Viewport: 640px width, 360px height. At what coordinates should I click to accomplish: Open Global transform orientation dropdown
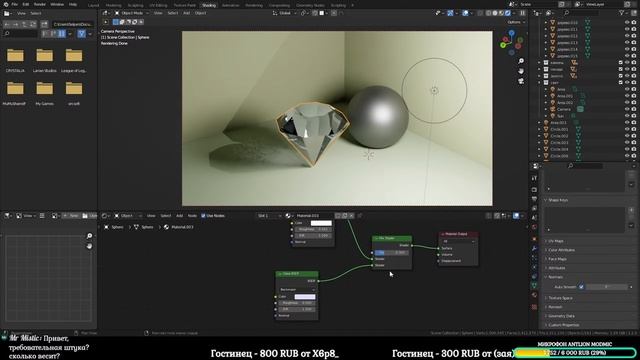[x=284, y=13]
